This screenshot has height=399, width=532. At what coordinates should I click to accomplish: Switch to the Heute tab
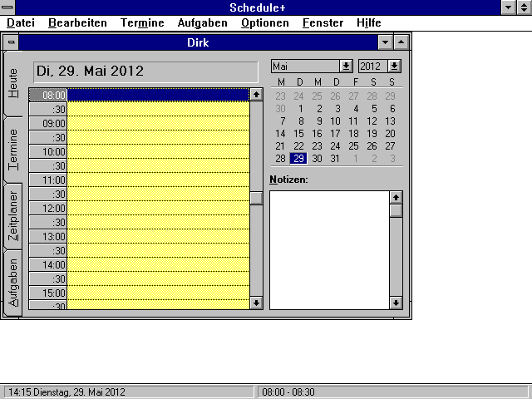pyautogui.click(x=13, y=83)
